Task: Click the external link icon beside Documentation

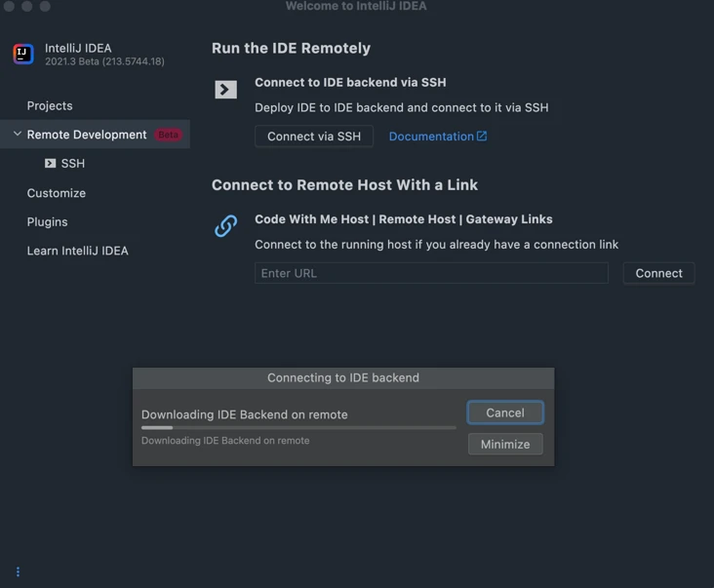Action: pyautogui.click(x=482, y=137)
